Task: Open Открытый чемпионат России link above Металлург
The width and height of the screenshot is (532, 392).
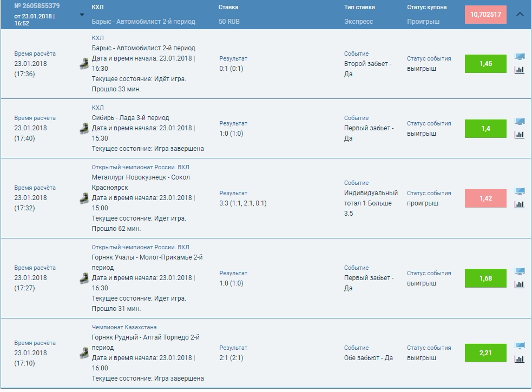Action: point(140,167)
